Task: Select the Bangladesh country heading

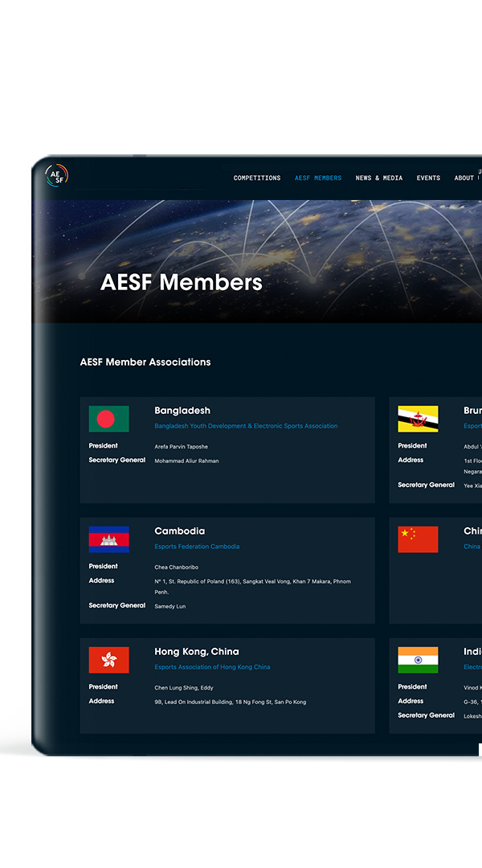Action: pos(182,411)
